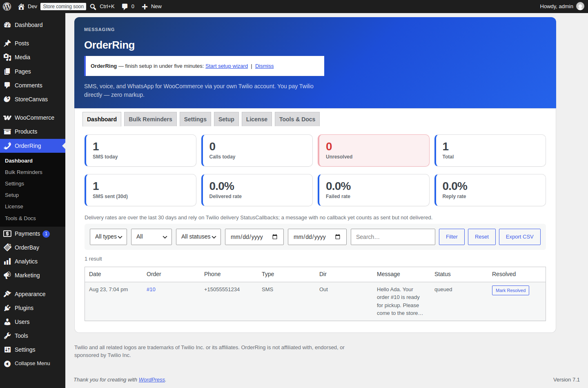
Task: Click the Start setup wizard link
Action: pos(227,66)
